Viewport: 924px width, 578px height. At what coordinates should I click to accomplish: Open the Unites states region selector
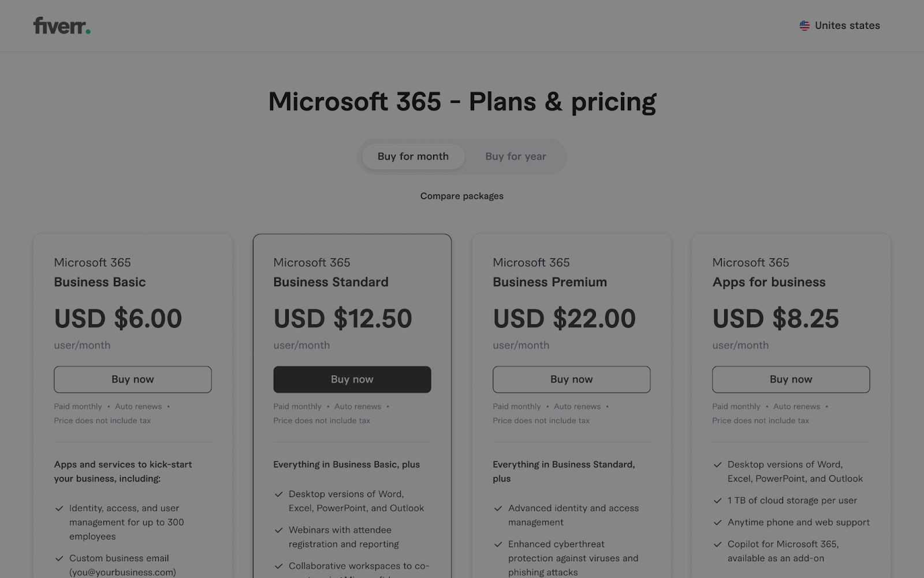(847, 25)
